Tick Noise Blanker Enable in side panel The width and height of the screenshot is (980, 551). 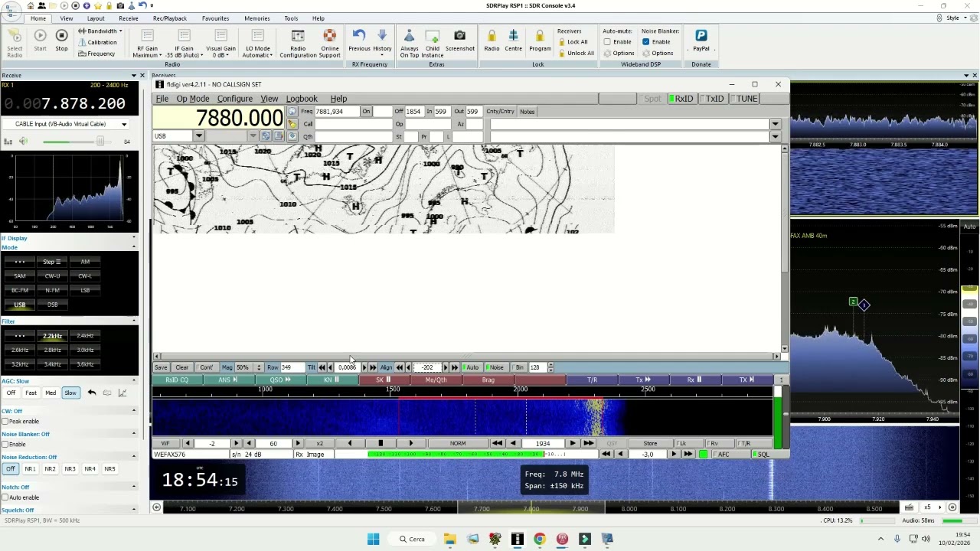pos(5,445)
